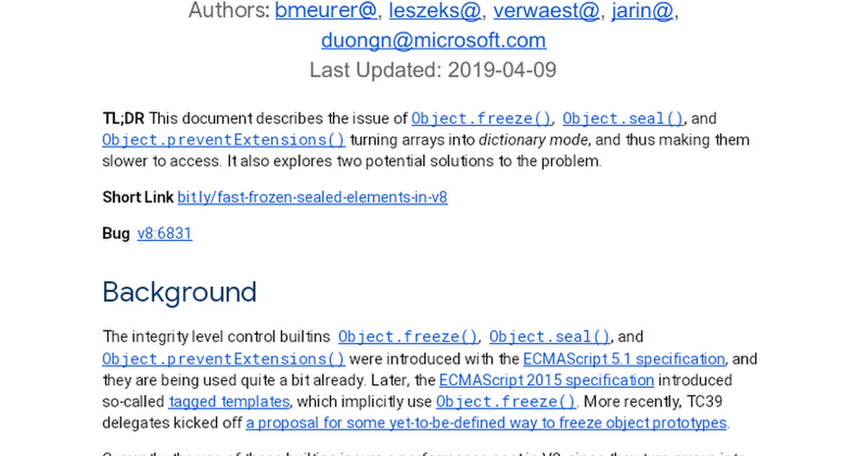
Task: Open the v8:6831 bug link
Action: tap(165, 233)
